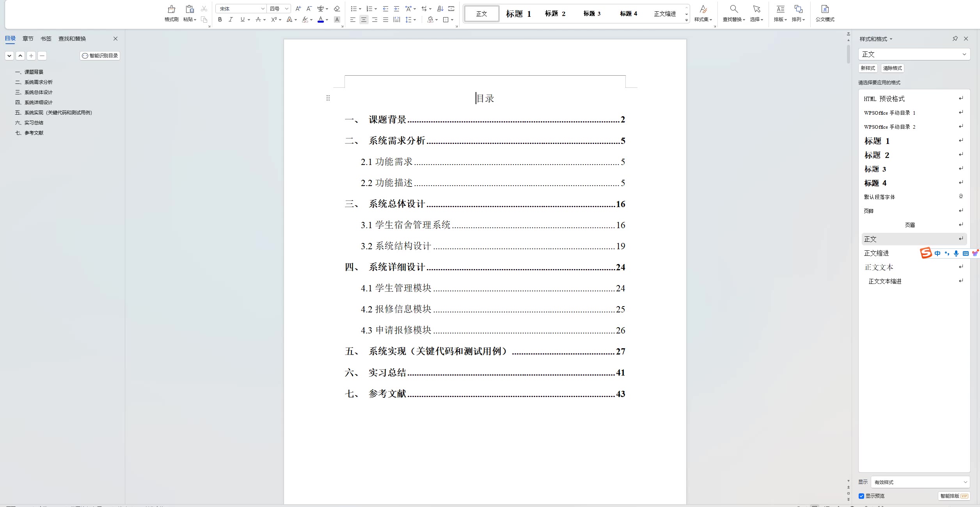Open the font name 宋体 dropdown

coord(263,9)
